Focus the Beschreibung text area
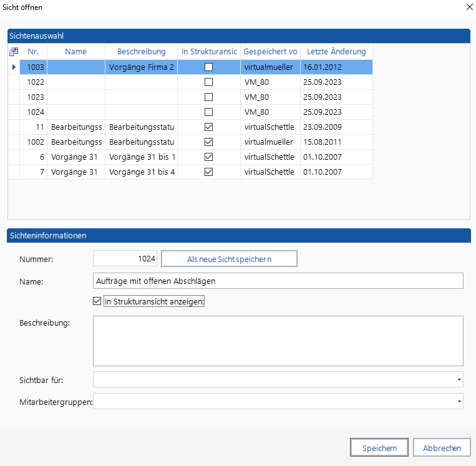The height and width of the screenshot is (466, 476). tap(278, 341)
